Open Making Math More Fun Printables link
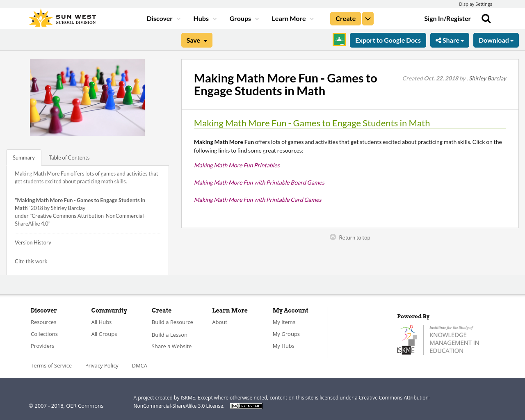Image resolution: width=525 pixels, height=420 pixels. (x=237, y=165)
